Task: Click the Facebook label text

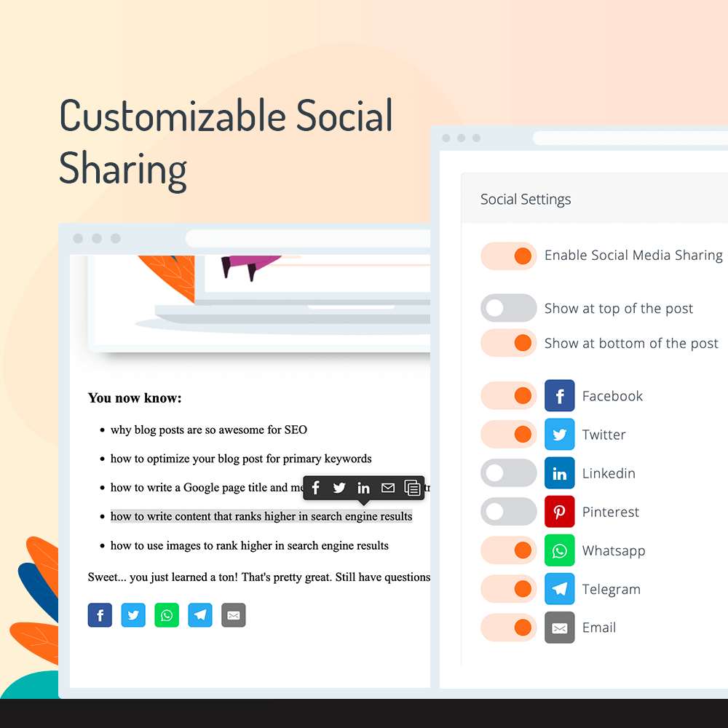Action: coord(612,396)
